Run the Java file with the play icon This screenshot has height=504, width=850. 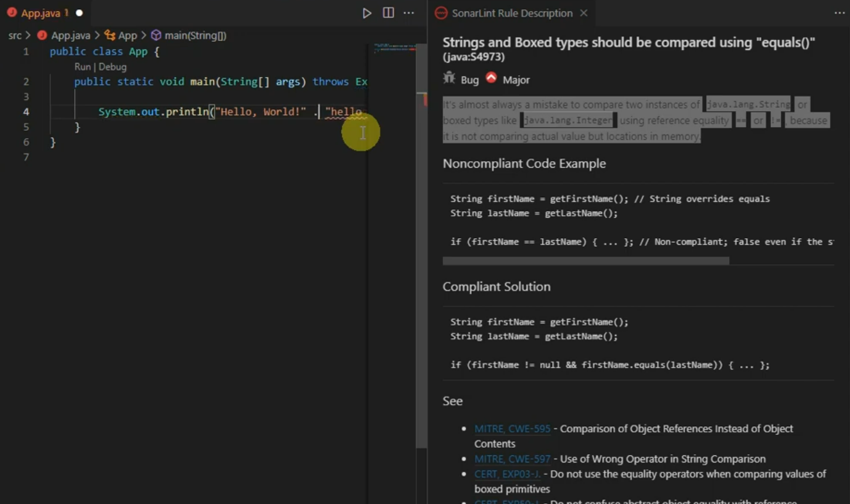pyautogui.click(x=367, y=13)
